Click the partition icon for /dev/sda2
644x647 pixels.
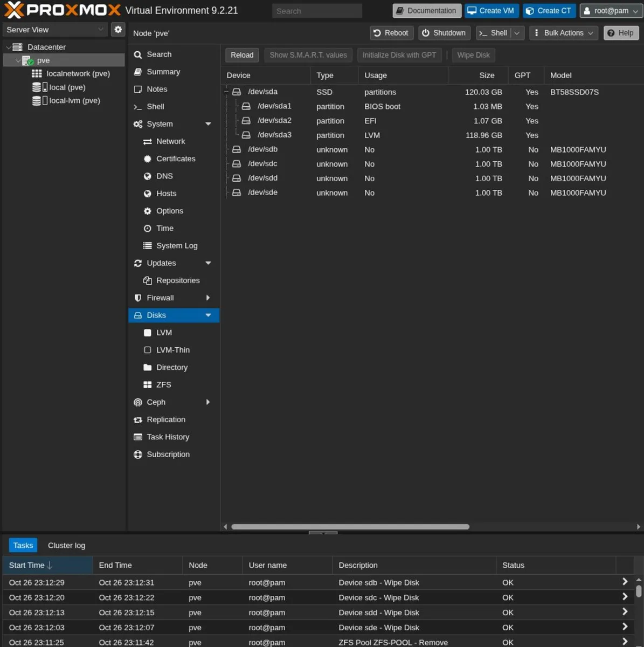click(246, 121)
